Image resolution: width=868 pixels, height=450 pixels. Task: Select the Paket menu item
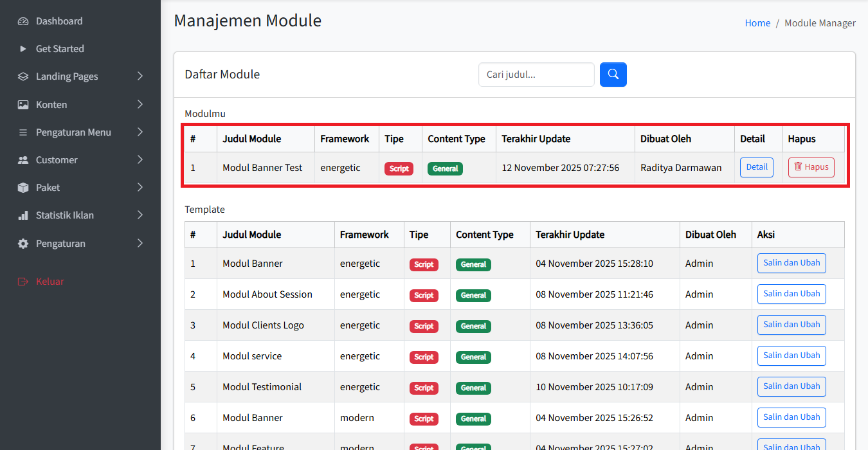click(x=48, y=188)
